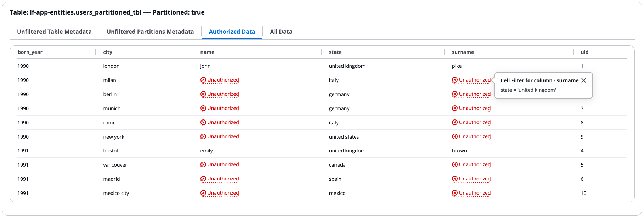Click the Unauthorized icon in mexico city's name cell

tap(203, 193)
